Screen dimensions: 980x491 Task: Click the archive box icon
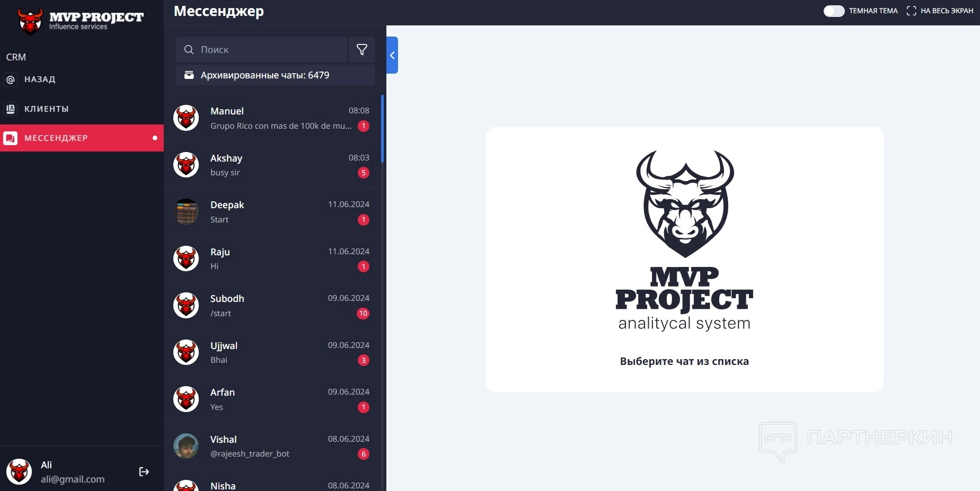(x=189, y=75)
